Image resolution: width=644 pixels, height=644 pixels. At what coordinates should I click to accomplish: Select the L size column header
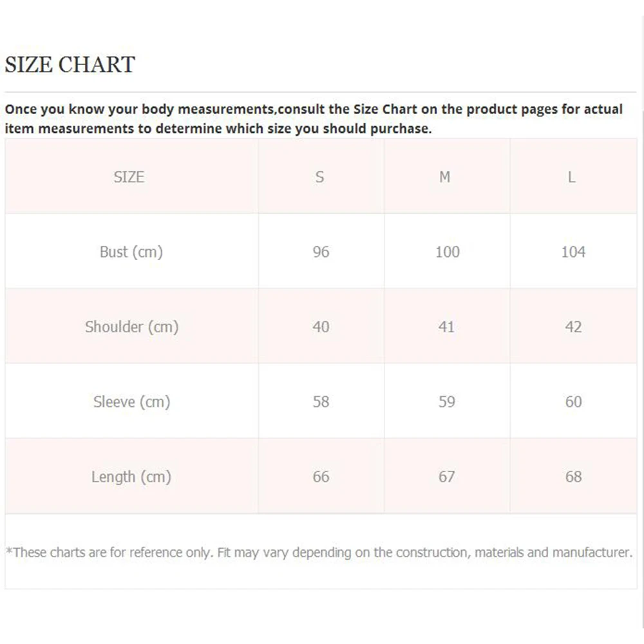pyautogui.click(x=571, y=177)
